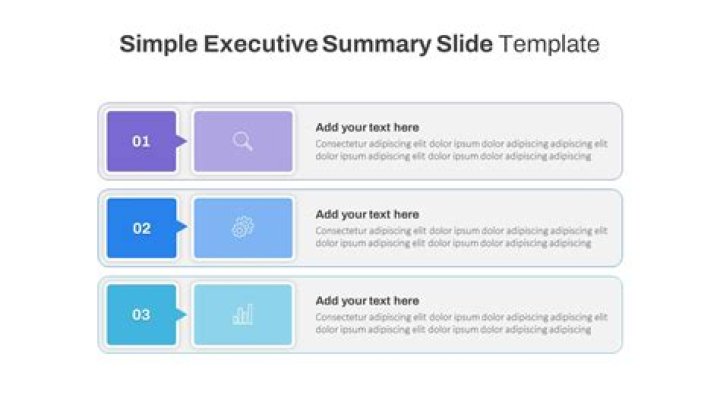The height and width of the screenshot is (404, 720).
Task: Click "Add your text here" heading in row 03
Action: click(367, 301)
